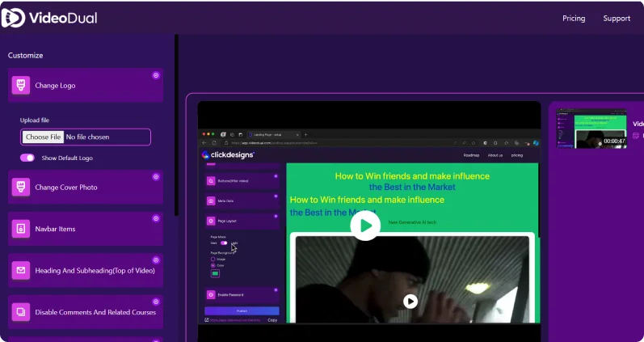The image size is (644, 342).
Task: Expand Heading And Subheading via its corner circle
Action: (156, 260)
